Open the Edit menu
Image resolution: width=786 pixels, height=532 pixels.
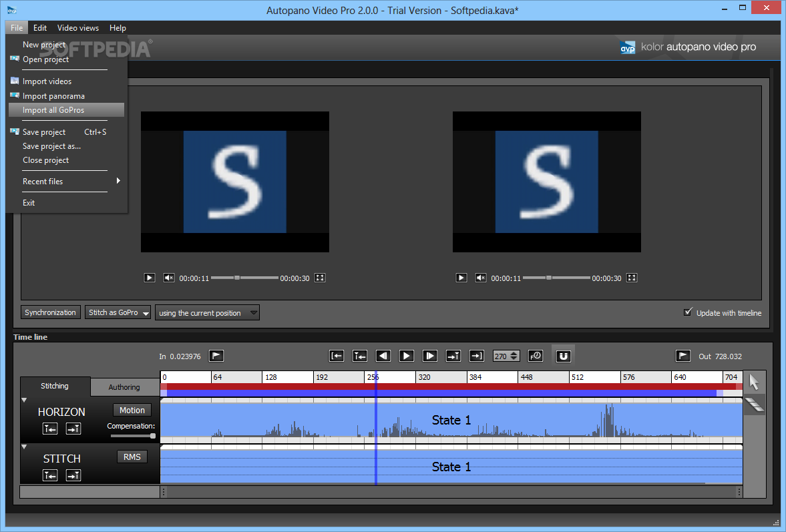click(40, 28)
